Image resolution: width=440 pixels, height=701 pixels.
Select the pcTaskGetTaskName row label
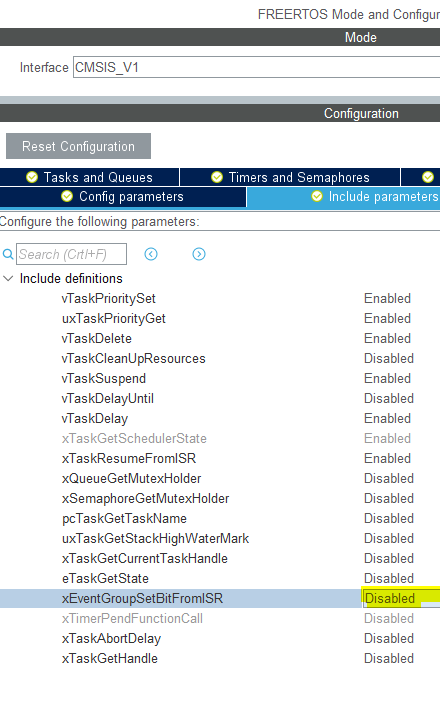124,519
